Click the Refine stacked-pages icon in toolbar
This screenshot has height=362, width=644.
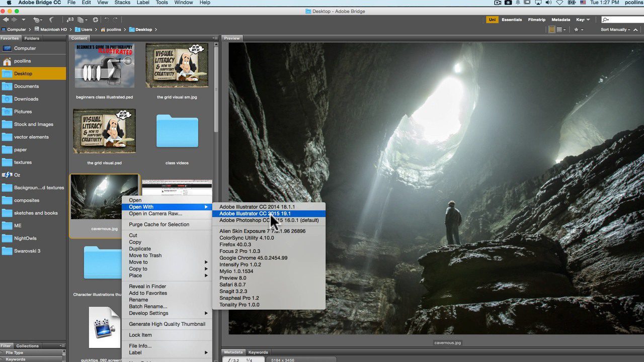(80, 19)
